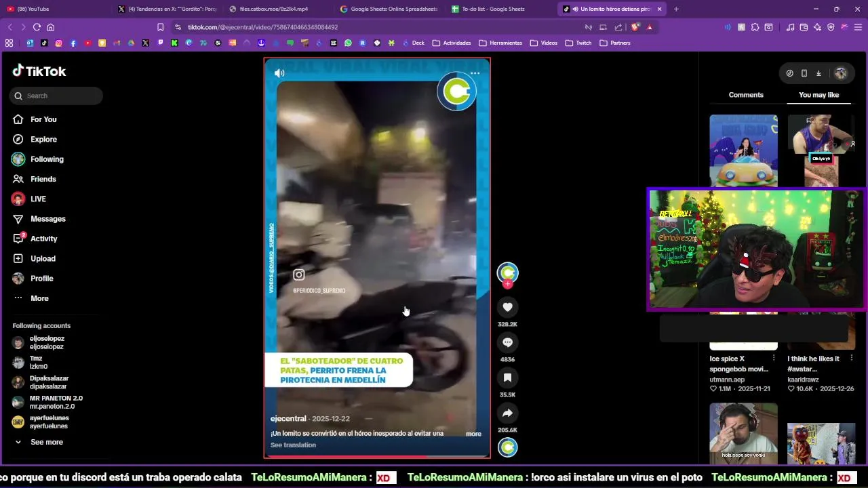The image size is (868, 488).
Task: Open profile avatar in top-right pill
Action: click(841, 73)
